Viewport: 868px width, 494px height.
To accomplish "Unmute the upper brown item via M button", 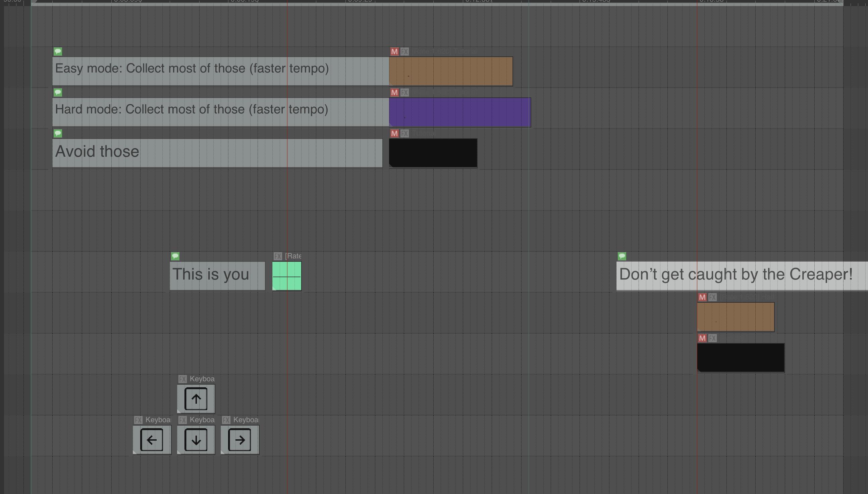I will click(394, 52).
